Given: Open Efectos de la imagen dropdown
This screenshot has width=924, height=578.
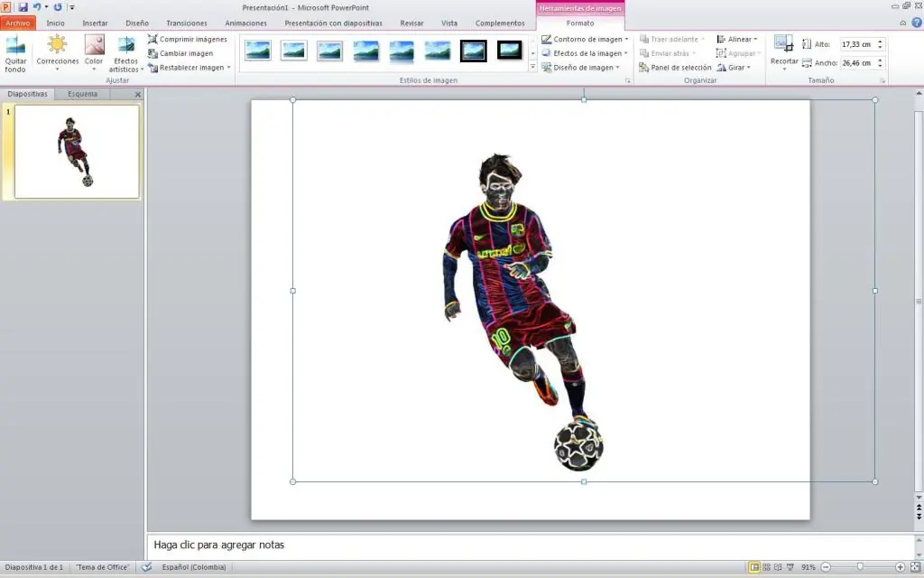Looking at the screenshot, I should pos(585,53).
